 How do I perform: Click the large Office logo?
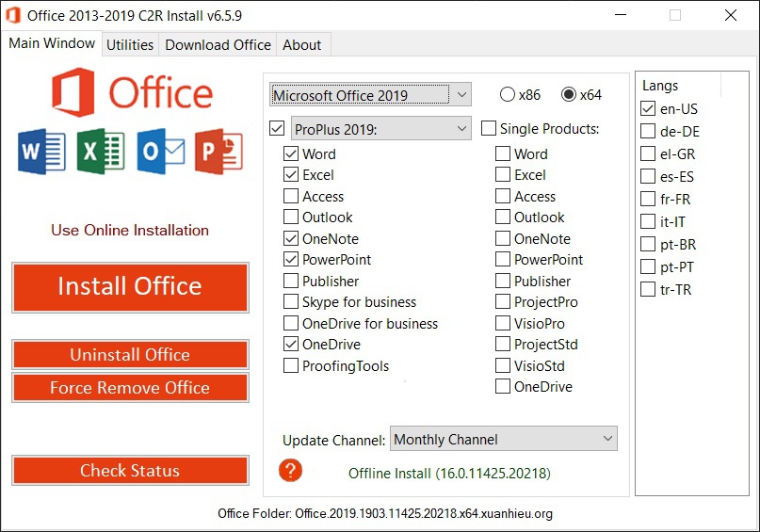point(133,92)
